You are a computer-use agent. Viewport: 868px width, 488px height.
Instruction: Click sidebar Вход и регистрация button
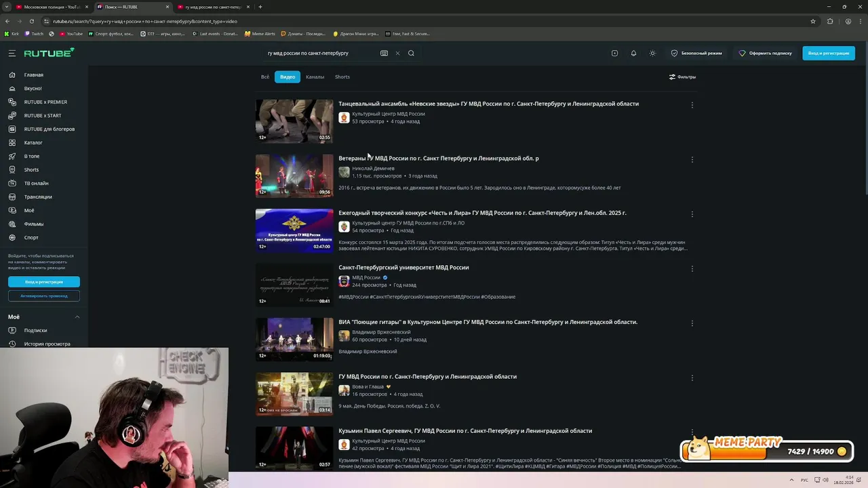click(x=44, y=282)
